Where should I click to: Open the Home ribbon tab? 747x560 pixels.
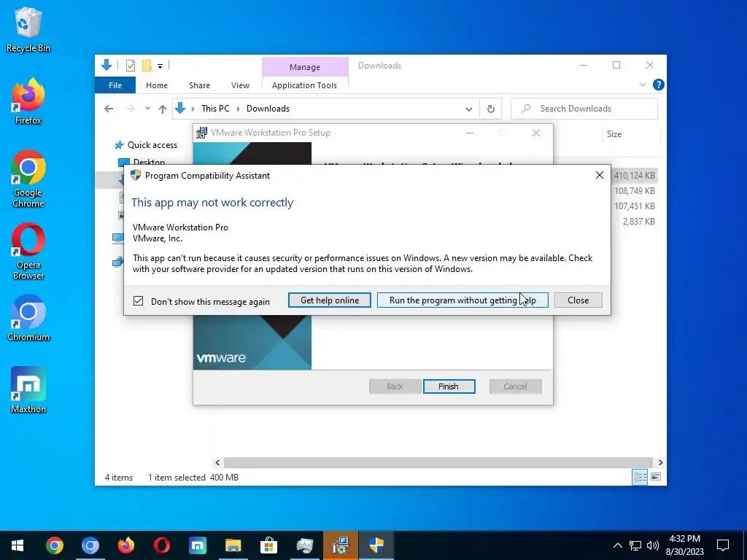point(157,85)
